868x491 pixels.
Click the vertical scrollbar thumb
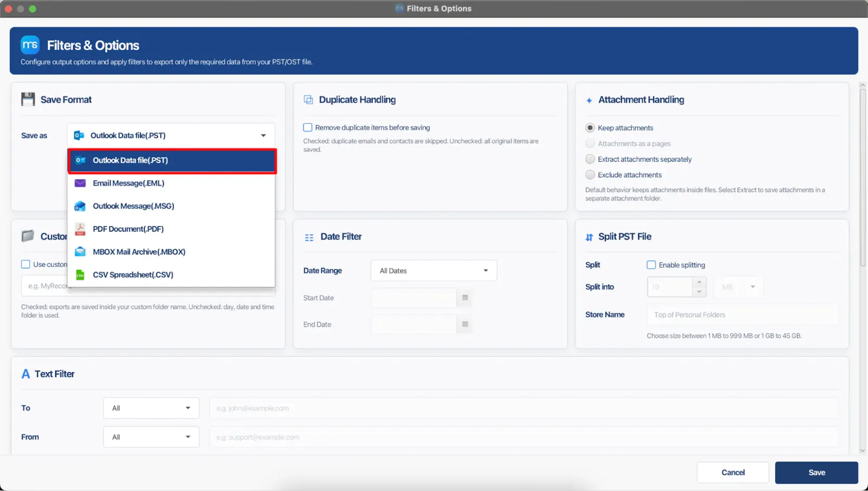tap(863, 177)
